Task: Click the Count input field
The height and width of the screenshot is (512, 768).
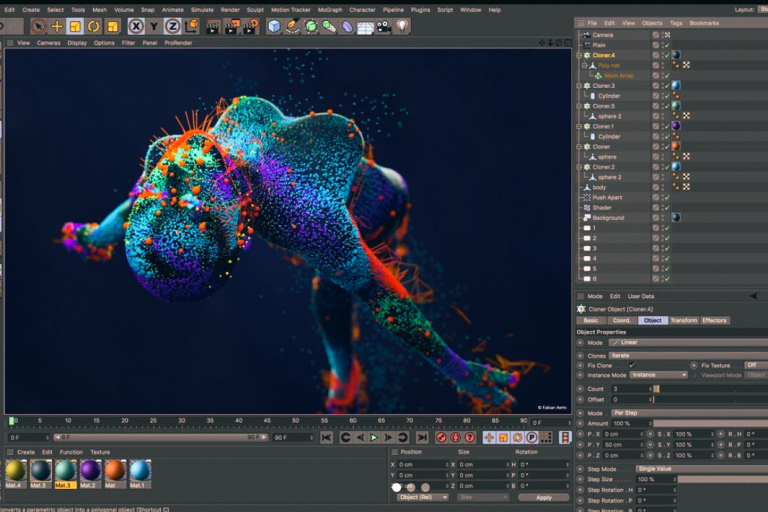Action: [630, 388]
